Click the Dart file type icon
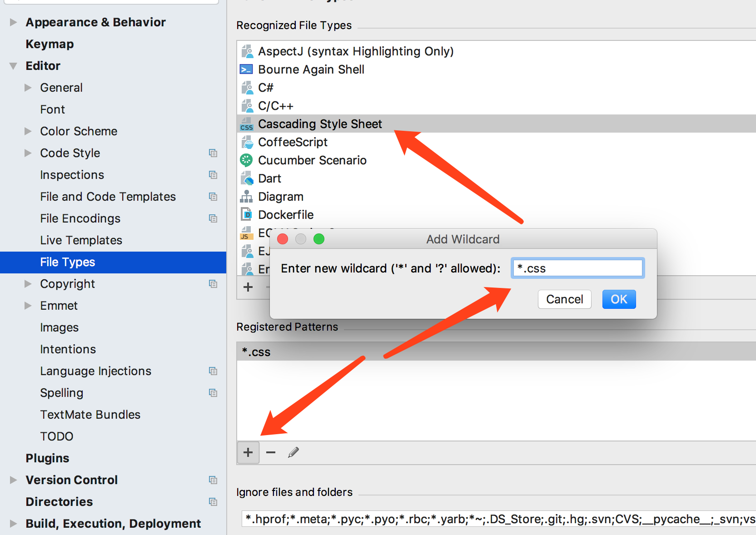This screenshot has width=756, height=535. (x=247, y=178)
